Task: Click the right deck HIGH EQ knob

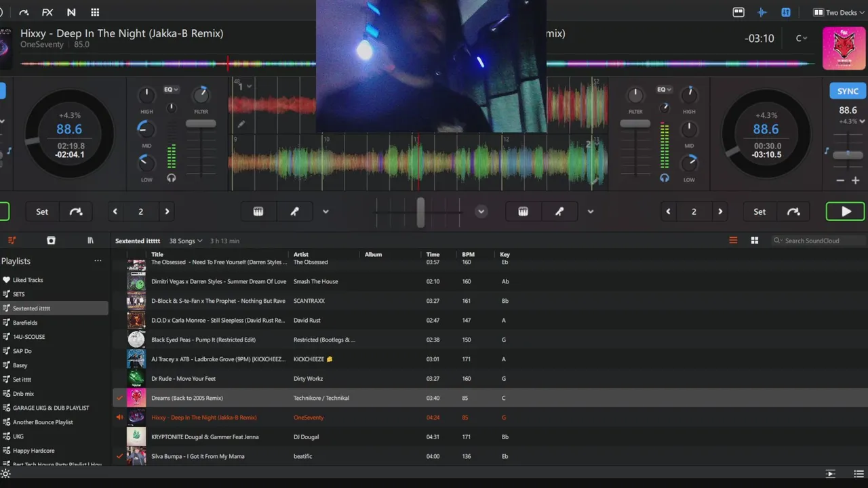Action: (689, 96)
